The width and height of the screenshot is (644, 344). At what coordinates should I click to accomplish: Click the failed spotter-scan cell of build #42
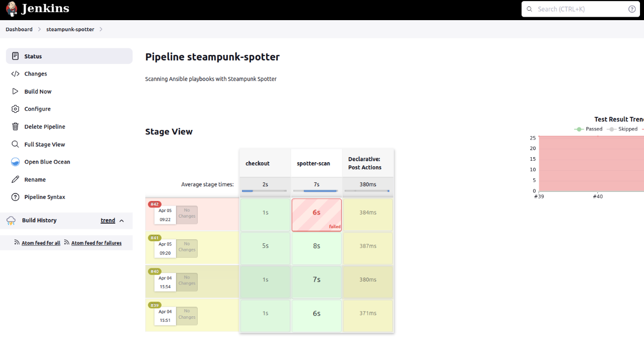316,215
